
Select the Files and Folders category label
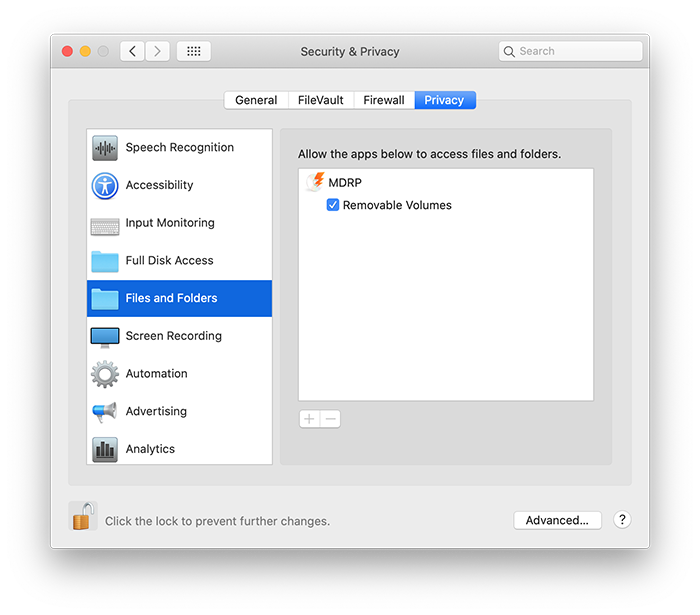coord(171,298)
